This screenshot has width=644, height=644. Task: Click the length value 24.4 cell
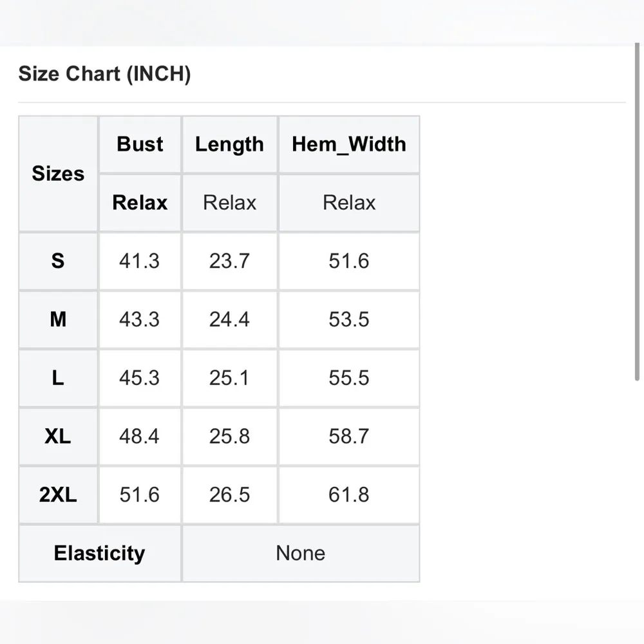229,319
